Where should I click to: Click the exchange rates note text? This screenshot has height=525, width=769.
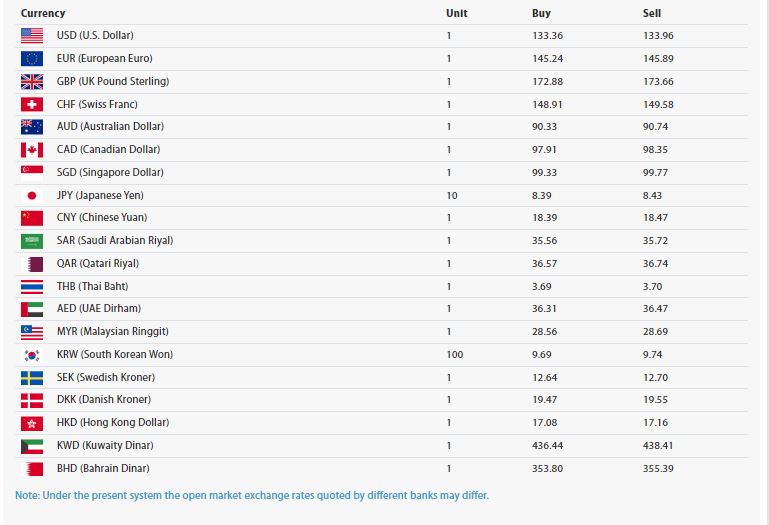pos(252,495)
